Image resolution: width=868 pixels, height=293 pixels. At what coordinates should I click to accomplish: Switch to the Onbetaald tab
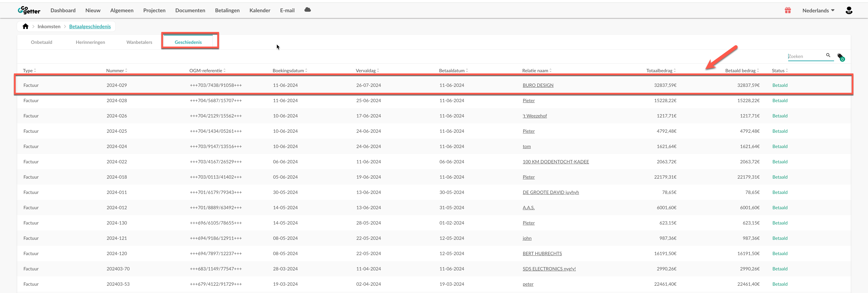(41, 42)
